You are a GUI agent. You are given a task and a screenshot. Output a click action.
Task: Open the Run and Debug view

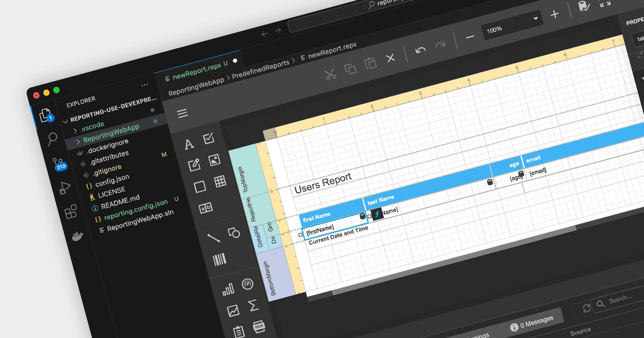[x=64, y=188]
